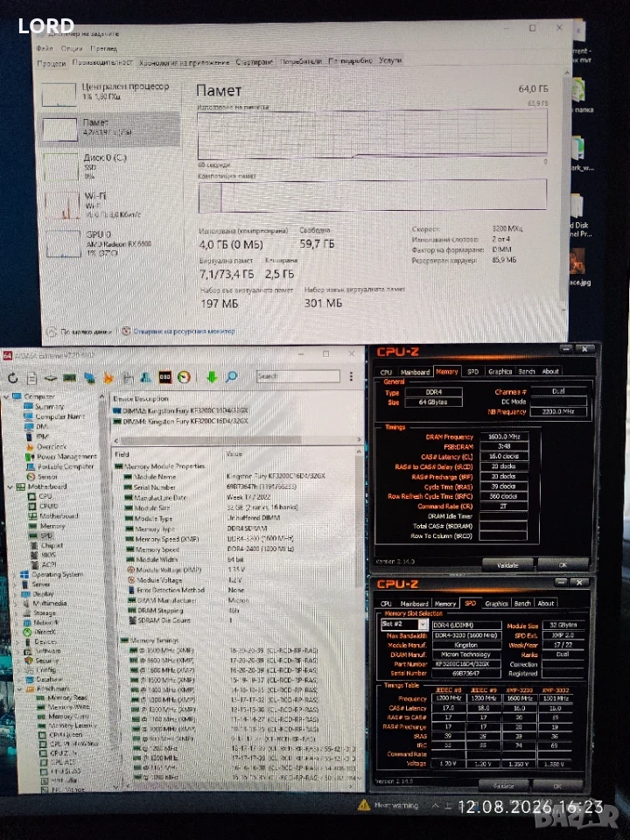630x840 pixels.
Task: Open the Опции menu in Task Manager
Action: click(x=71, y=48)
